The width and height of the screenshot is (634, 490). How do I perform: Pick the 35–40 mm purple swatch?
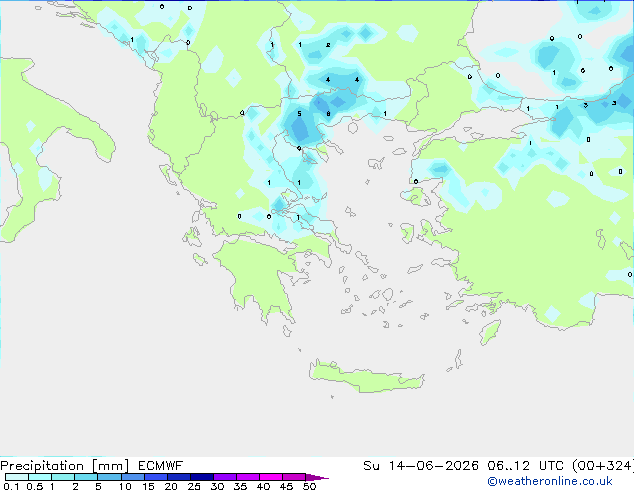247,477
